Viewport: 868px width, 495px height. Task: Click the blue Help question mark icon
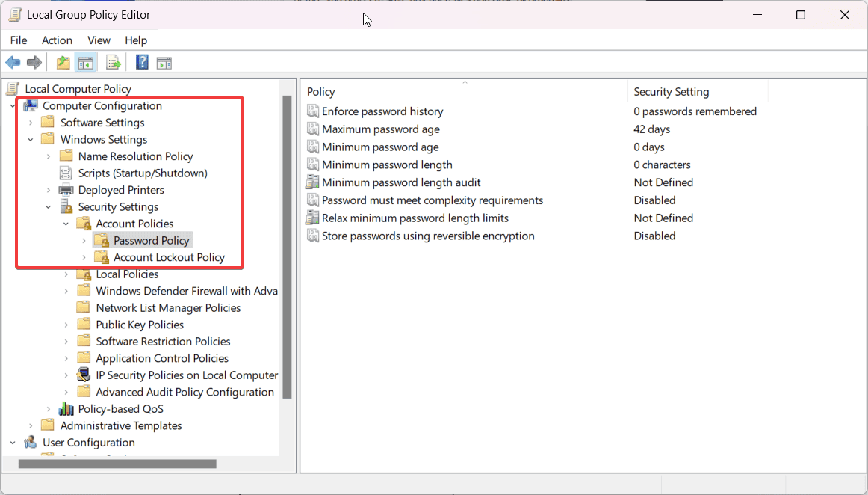(x=142, y=62)
